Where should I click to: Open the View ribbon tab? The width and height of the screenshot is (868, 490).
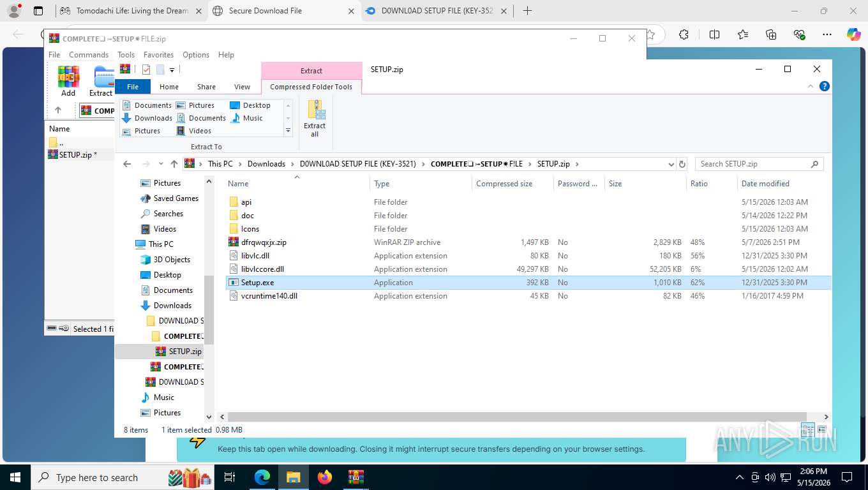[x=242, y=87]
